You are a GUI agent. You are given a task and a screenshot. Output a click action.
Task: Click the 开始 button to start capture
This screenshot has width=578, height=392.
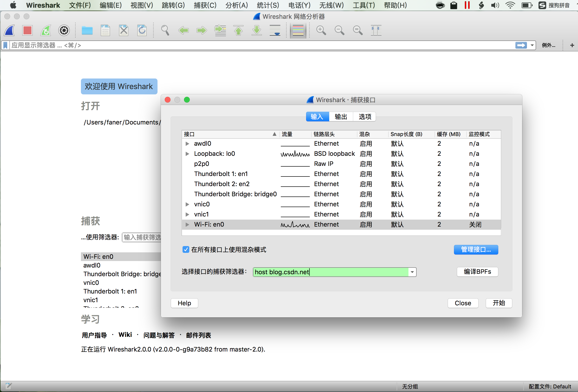tap(499, 303)
